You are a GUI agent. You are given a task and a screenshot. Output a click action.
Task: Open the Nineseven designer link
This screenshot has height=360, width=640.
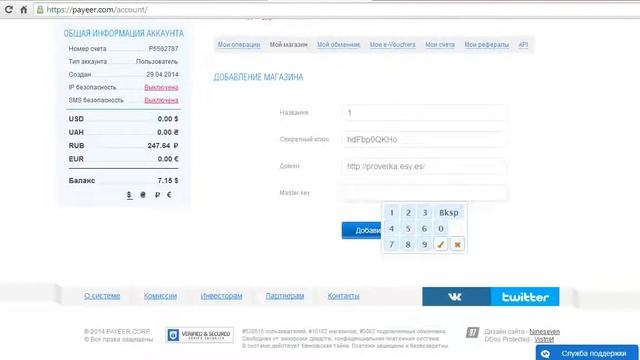point(544,332)
